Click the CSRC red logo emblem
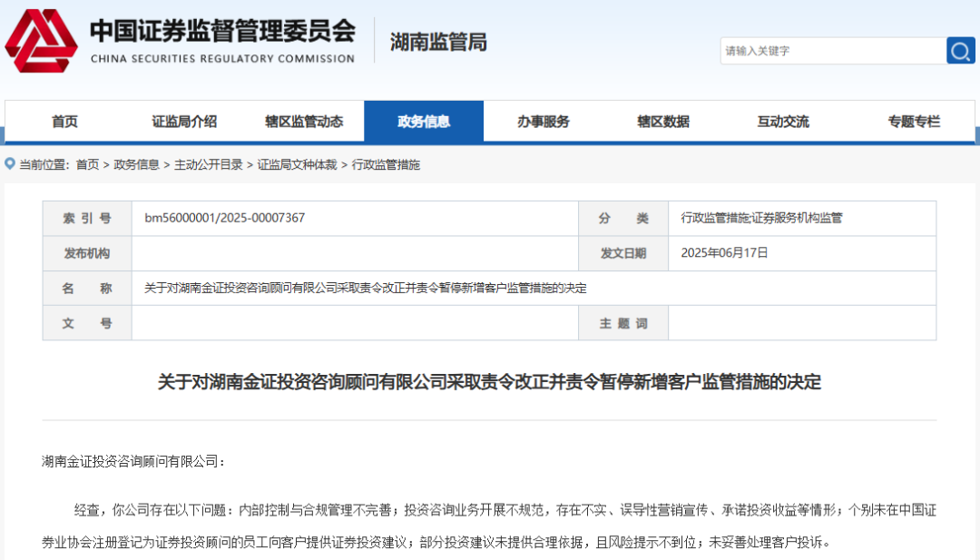The image size is (980, 560). [41, 41]
